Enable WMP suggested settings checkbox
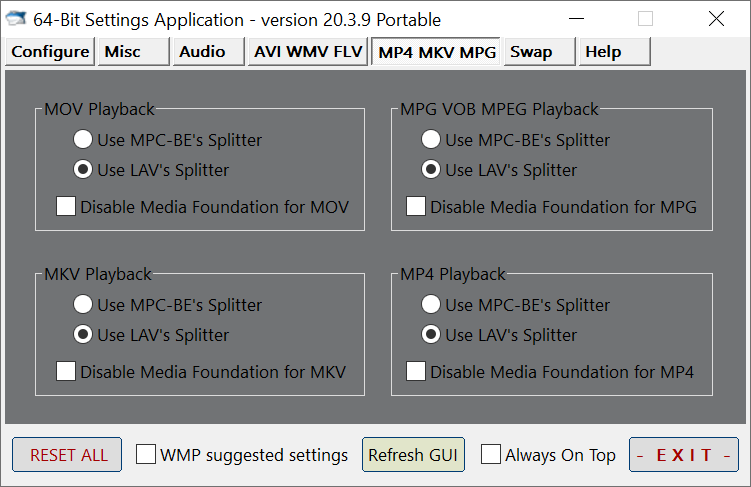 [146, 455]
